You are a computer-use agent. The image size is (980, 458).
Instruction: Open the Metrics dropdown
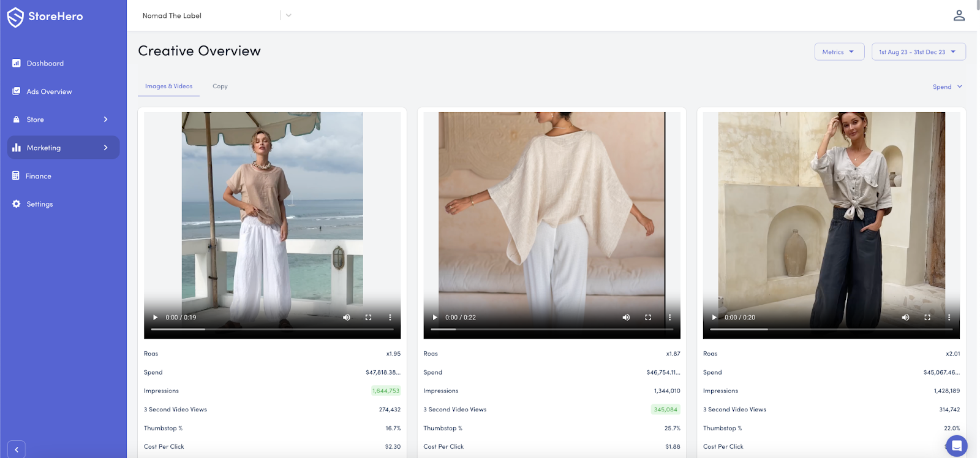[x=839, y=52]
